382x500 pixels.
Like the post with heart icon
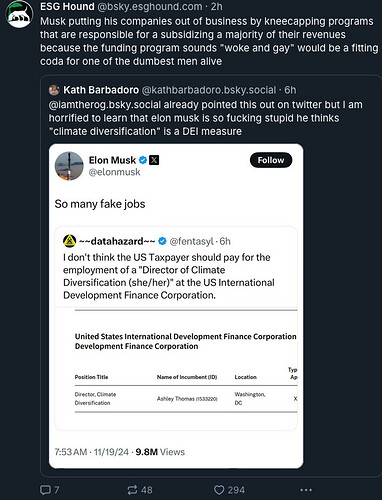pos(219,490)
